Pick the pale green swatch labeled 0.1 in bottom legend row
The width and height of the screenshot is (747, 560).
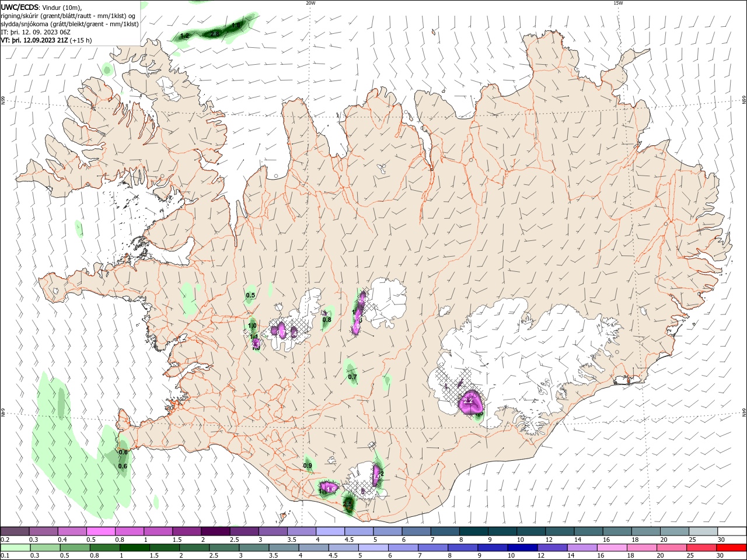click(x=16, y=548)
